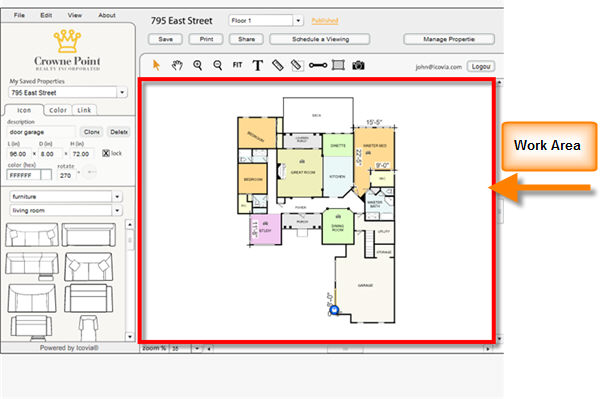Follow the Published link
The width and height of the screenshot is (603, 399).
tap(325, 20)
